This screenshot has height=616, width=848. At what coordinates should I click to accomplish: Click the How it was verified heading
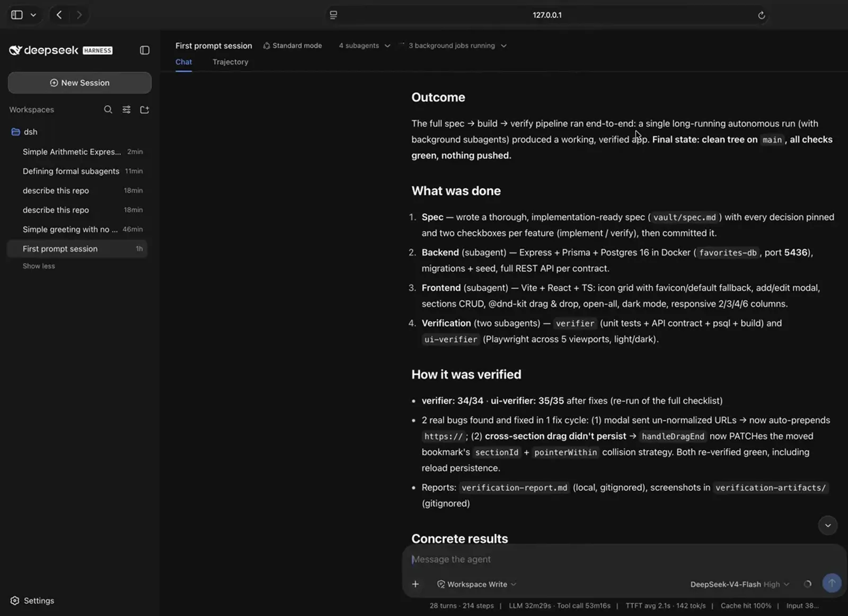(466, 375)
